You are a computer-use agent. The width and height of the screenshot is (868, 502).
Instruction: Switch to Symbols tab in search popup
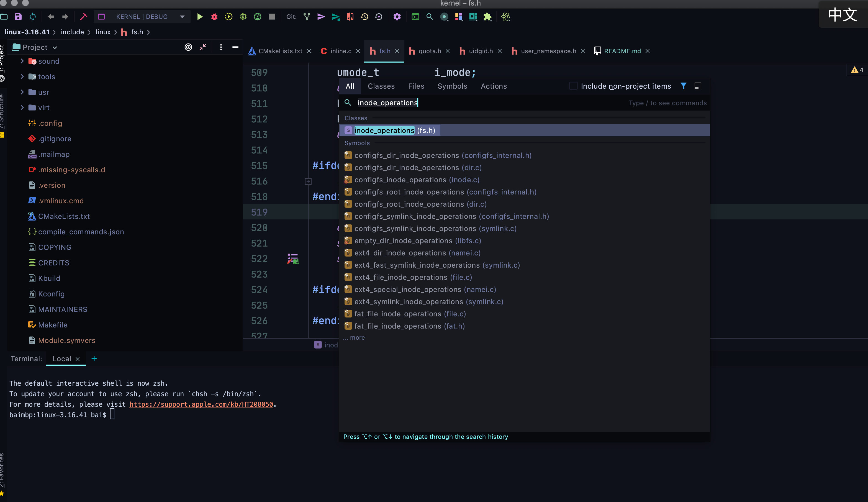pyautogui.click(x=452, y=86)
